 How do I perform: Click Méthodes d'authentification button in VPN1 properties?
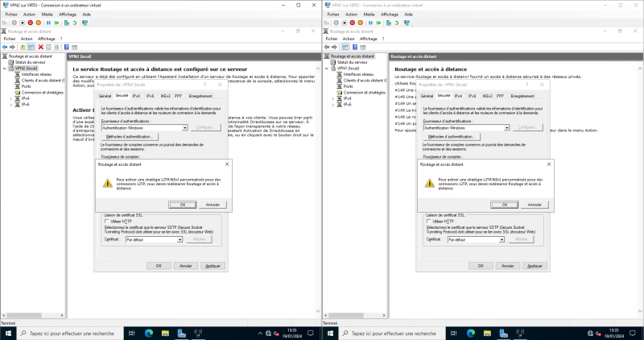pyautogui.click(x=452, y=136)
